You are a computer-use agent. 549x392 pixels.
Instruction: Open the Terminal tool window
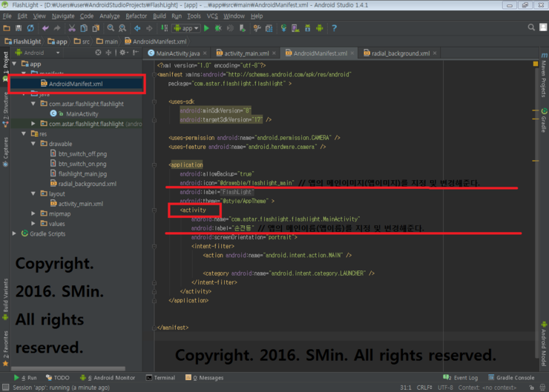[160, 378]
